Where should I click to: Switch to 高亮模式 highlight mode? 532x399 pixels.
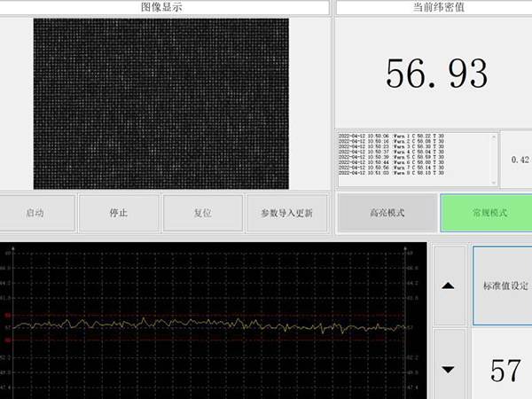coord(387,214)
